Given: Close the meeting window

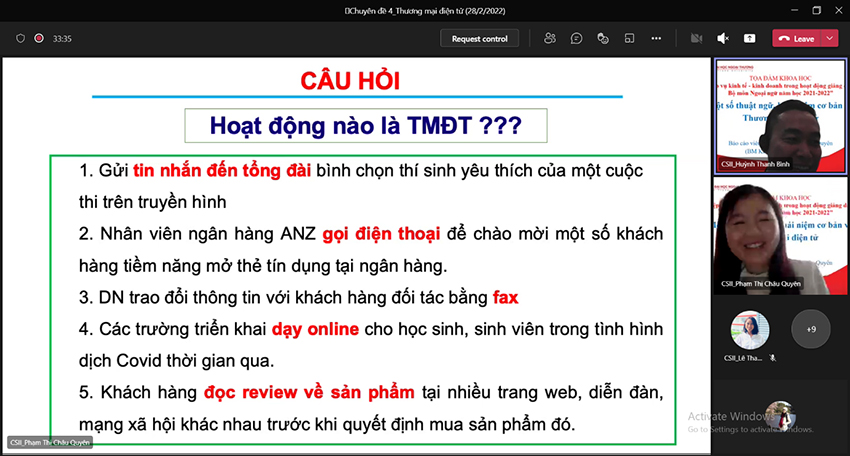Looking at the screenshot, I should 839,10.
